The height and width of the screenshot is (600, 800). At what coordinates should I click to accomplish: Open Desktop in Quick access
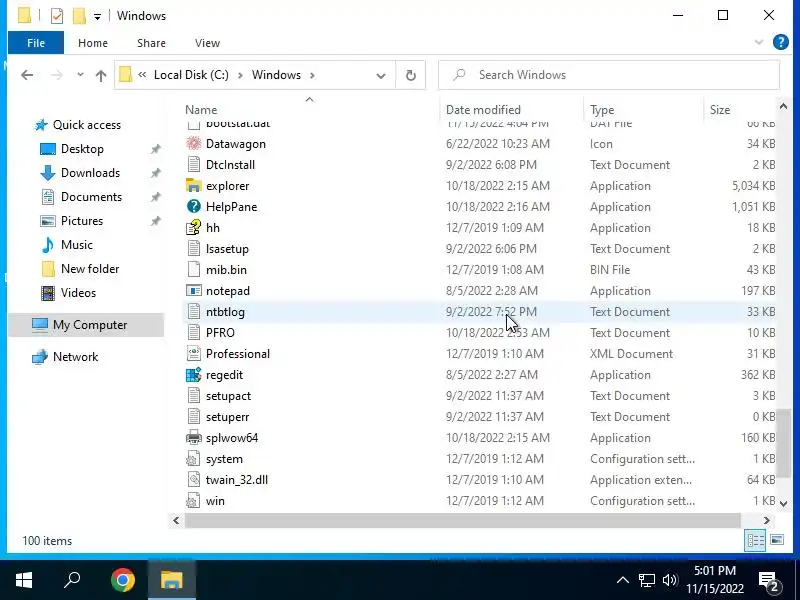point(82,149)
